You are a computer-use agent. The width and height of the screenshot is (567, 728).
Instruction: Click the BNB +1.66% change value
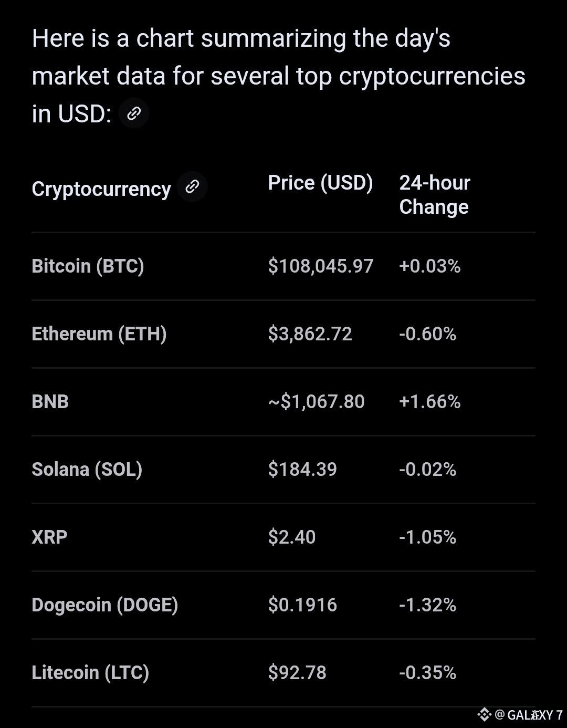(429, 401)
